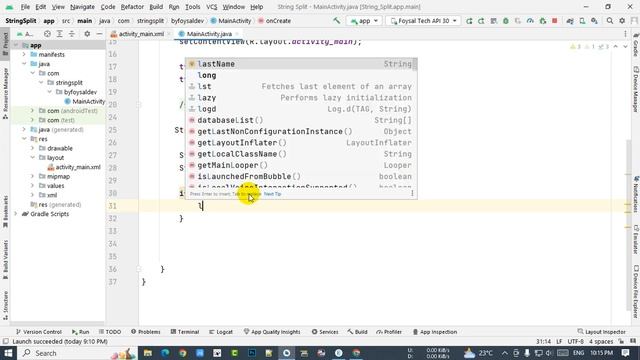Open editor tabs more options menu
The height and width of the screenshot is (360, 640).
pos(625,34)
